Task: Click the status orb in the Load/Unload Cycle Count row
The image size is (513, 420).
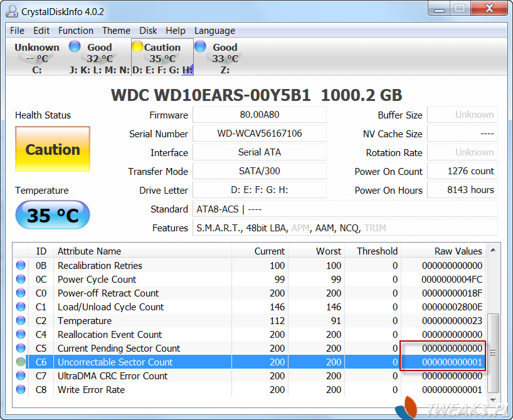Action: pos(21,307)
